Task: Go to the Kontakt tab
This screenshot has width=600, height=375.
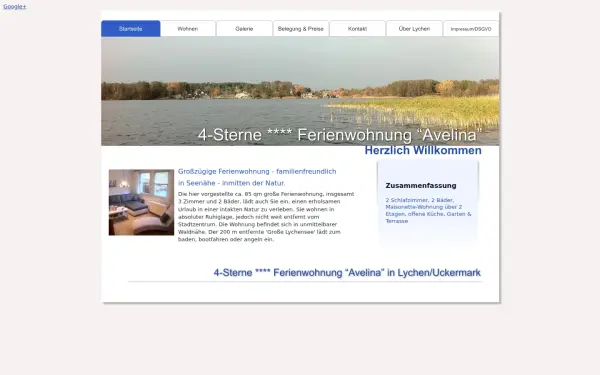Action: [x=357, y=29]
